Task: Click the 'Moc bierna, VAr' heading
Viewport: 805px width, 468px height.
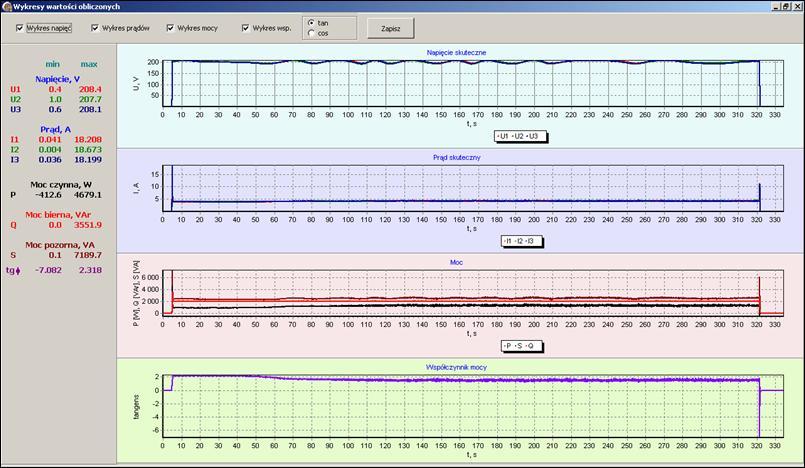Action: (58, 215)
